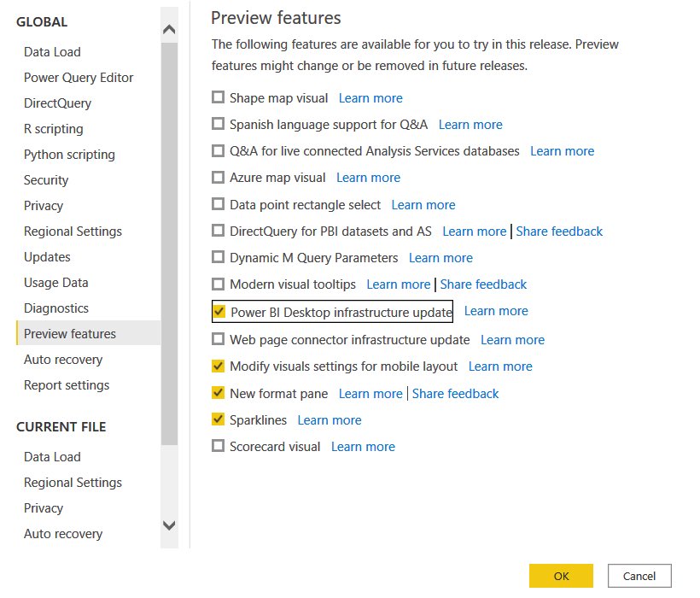Disable the Sparklines preview feature
Image resolution: width=700 pixels, height=598 pixels.
[218, 419]
